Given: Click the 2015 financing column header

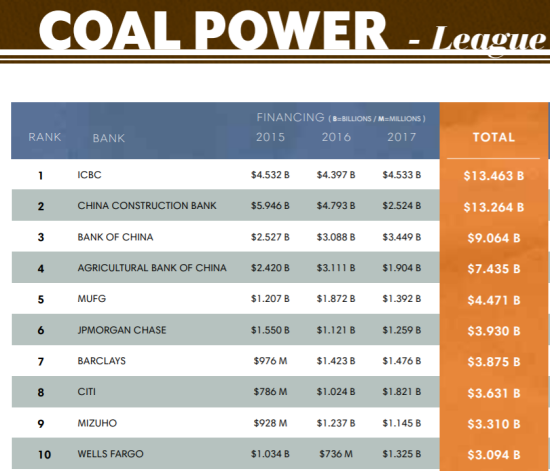Looking at the screenshot, I should tap(270, 137).
